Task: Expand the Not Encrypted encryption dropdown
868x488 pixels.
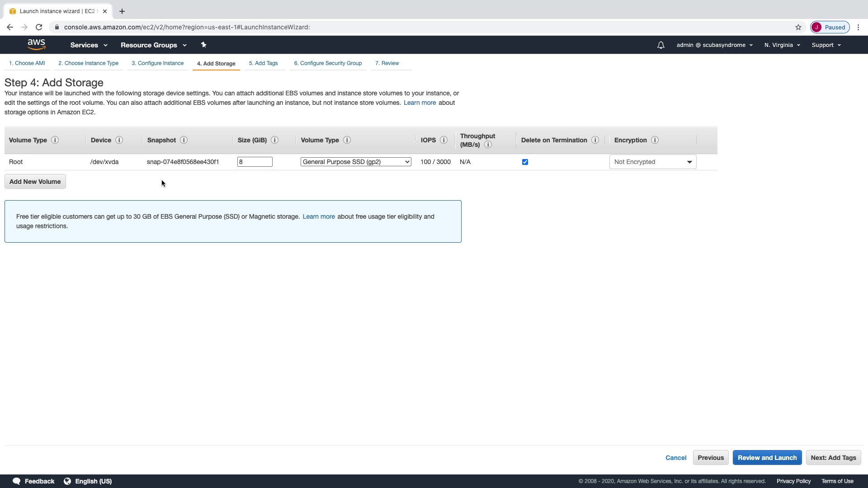Action: pos(652,162)
